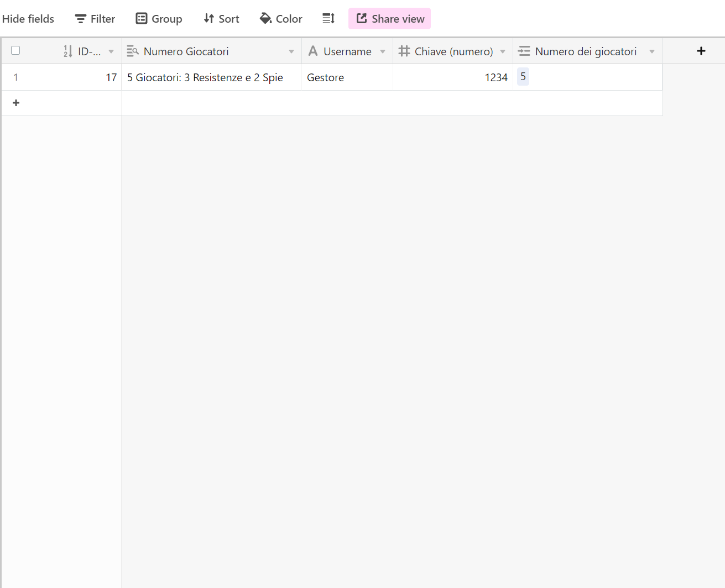Add a new row with the plus icon
Image resolution: width=725 pixels, height=588 pixels.
point(16,103)
